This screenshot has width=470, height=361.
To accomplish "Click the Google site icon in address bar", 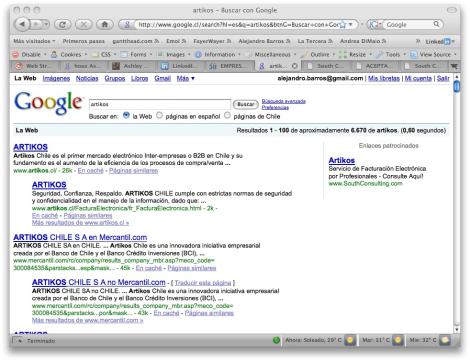I will tap(127, 25).
